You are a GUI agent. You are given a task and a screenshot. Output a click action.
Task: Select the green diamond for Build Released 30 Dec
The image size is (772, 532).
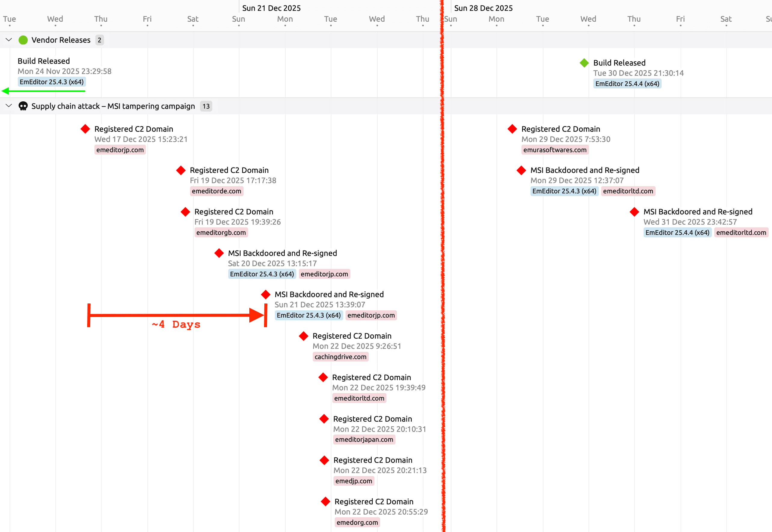point(584,62)
